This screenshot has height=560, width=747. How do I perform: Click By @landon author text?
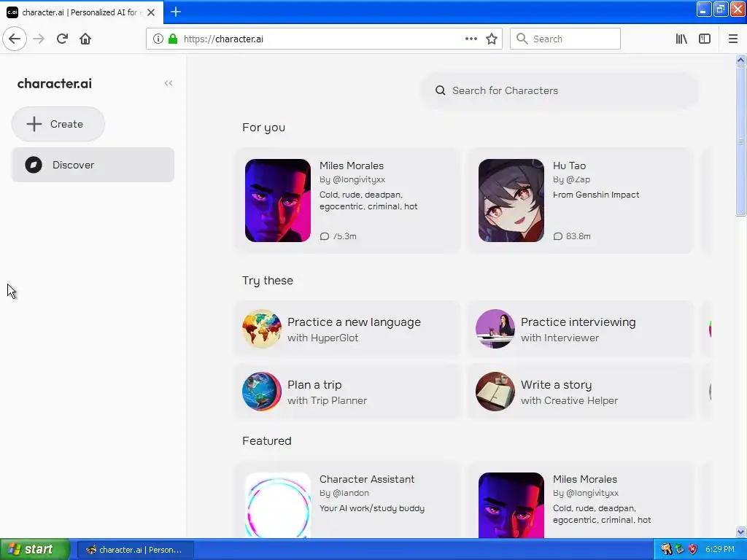[x=344, y=493]
